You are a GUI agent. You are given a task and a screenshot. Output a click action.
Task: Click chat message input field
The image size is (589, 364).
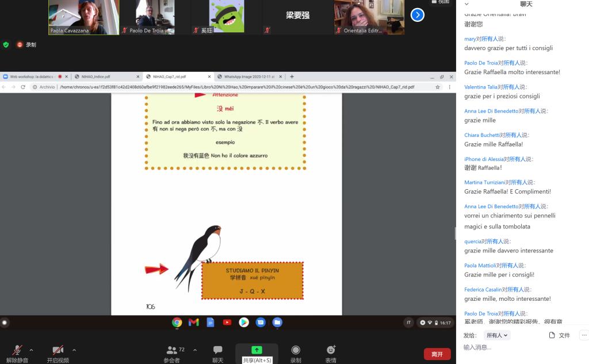click(522, 347)
